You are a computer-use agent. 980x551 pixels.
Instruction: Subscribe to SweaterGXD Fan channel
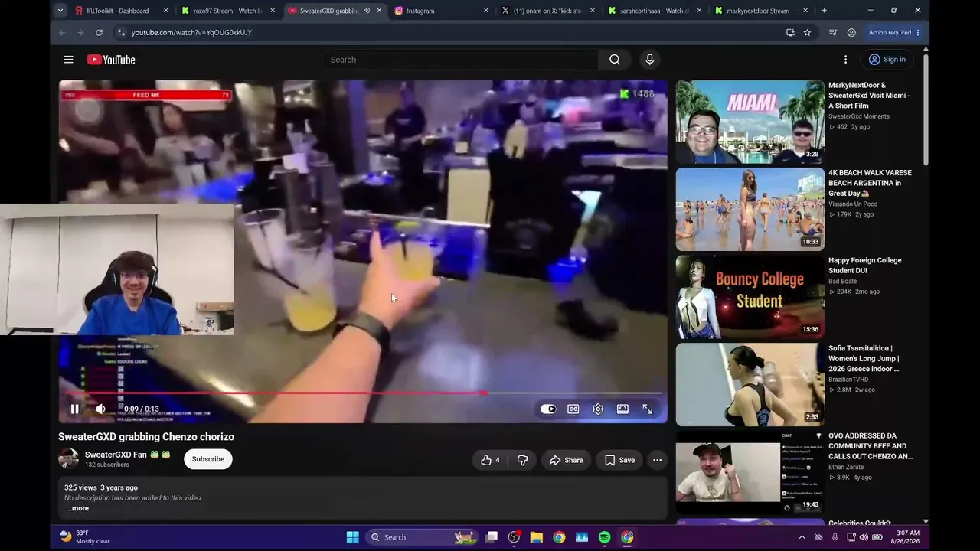point(207,459)
